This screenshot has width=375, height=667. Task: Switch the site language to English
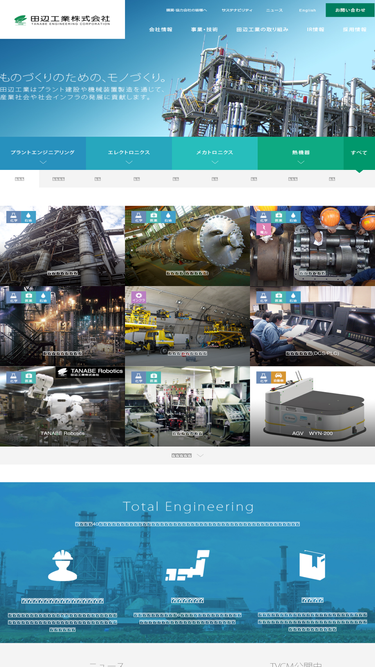click(x=307, y=10)
